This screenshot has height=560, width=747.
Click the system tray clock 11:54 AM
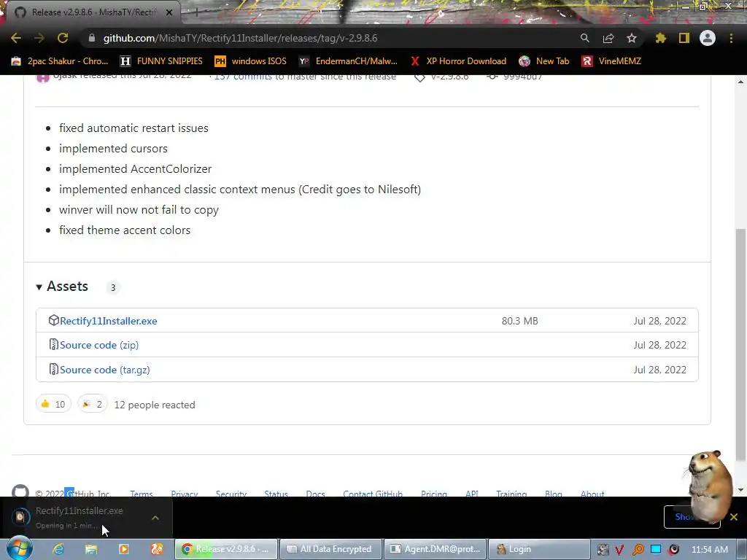(709, 550)
